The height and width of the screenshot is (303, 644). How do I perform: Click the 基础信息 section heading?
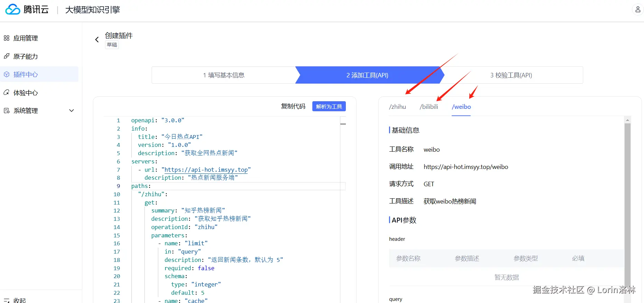pyautogui.click(x=405, y=130)
